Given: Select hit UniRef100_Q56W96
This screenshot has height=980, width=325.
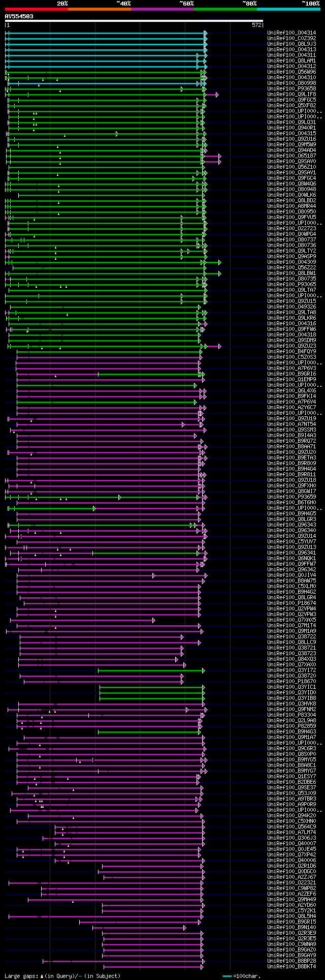Looking at the screenshot, I should coord(291,72).
